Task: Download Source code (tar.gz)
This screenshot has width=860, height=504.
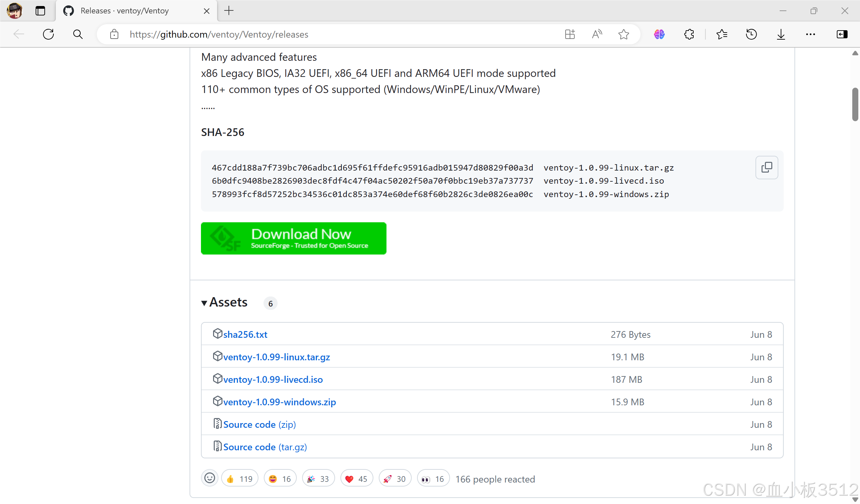Action: click(265, 447)
